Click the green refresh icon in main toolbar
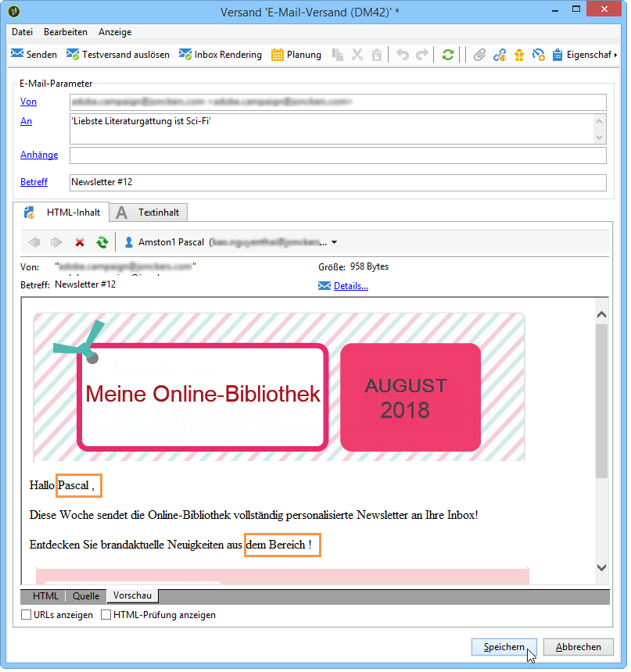Viewport: 631px width, 672px height. tap(448, 55)
